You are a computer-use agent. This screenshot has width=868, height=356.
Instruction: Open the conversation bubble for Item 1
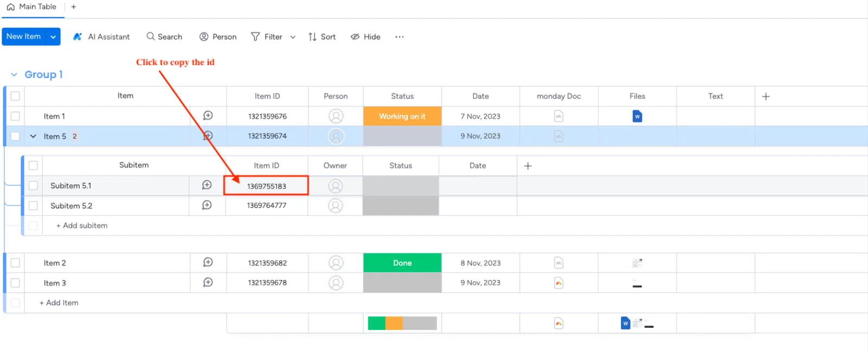tap(208, 116)
